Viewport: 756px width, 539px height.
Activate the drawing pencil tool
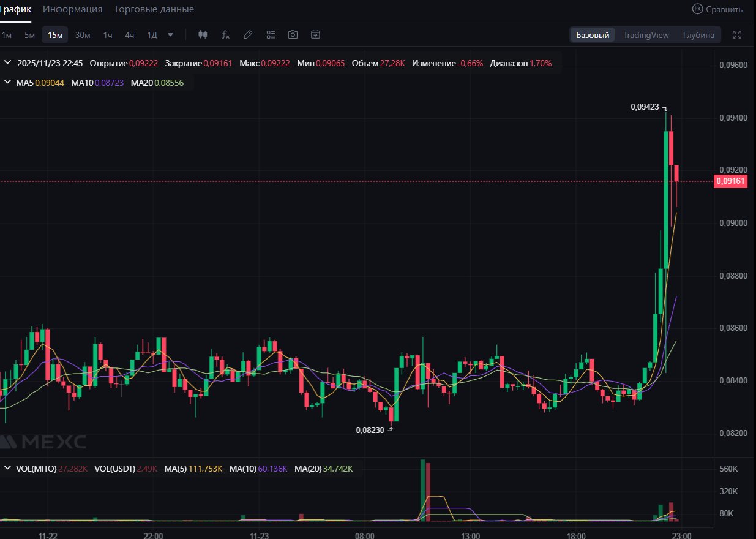pyautogui.click(x=248, y=35)
